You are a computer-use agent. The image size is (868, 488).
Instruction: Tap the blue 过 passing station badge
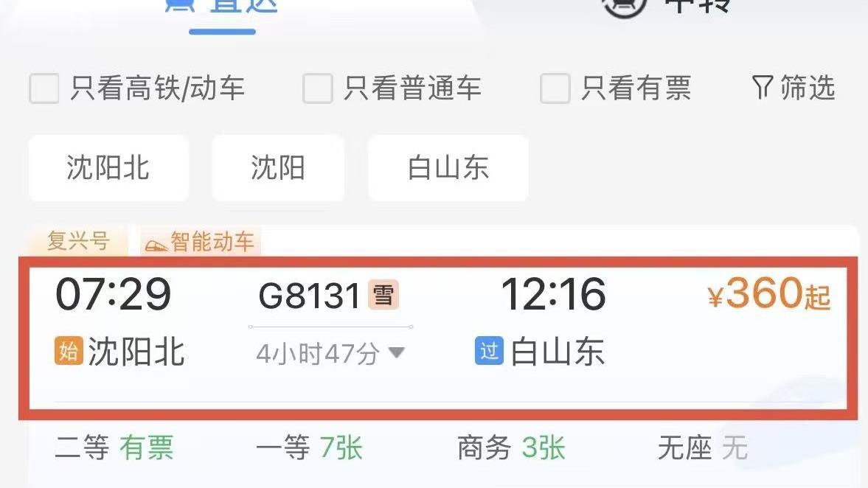tap(490, 351)
